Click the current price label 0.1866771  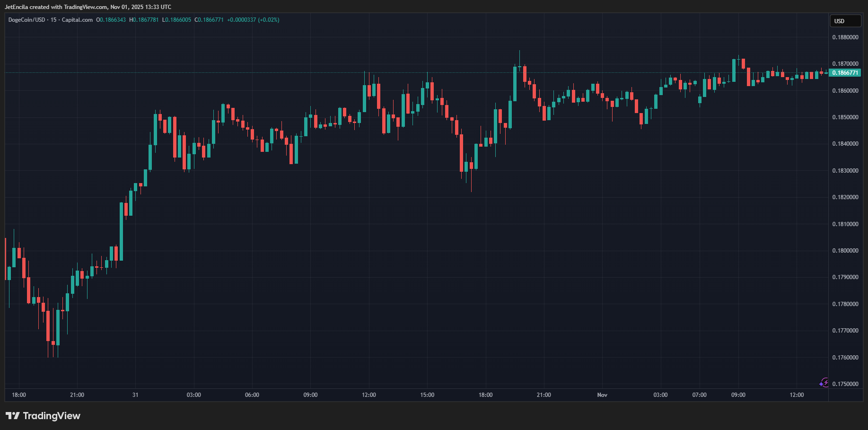(845, 73)
